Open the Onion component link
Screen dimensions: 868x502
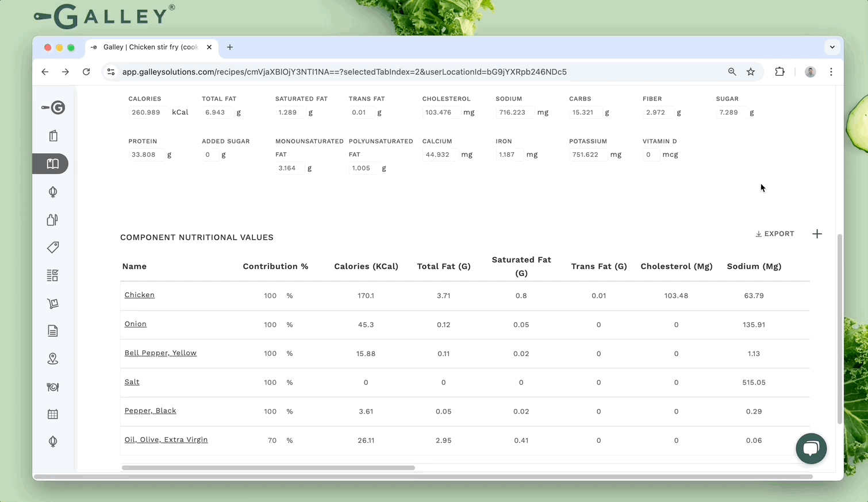click(136, 324)
